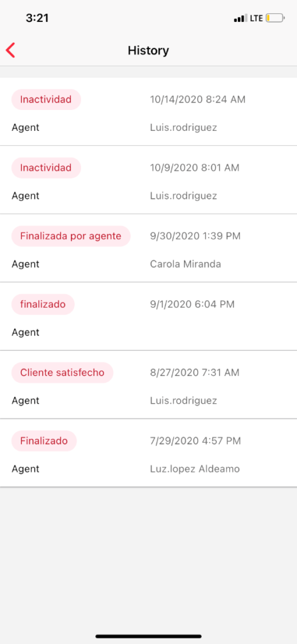Tap the home indicator bar at bottom
Image resolution: width=297 pixels, height=644 pixels.
click(x=148, y=636)
